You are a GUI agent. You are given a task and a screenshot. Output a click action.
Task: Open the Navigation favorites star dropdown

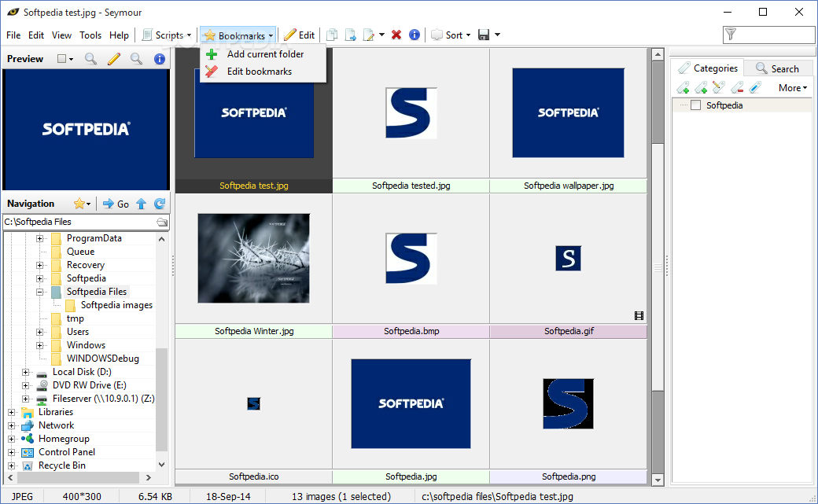(83, 204)
